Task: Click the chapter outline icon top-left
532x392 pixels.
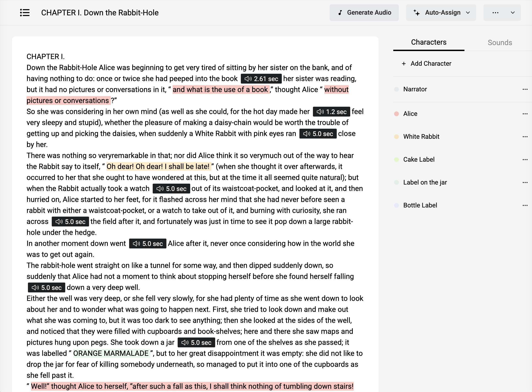Action: pyautogui.click(x=25, y=13)
